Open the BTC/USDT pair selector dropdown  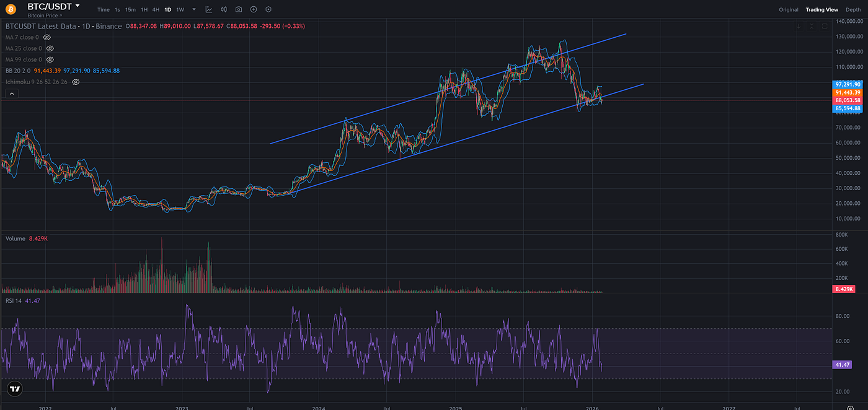click(x=77, y=6)
